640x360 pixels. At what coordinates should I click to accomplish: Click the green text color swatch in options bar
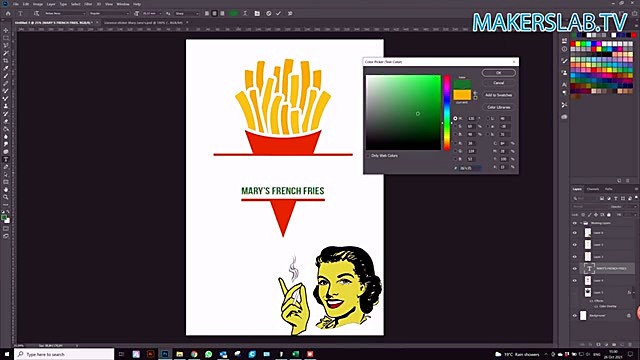point(234,13)
